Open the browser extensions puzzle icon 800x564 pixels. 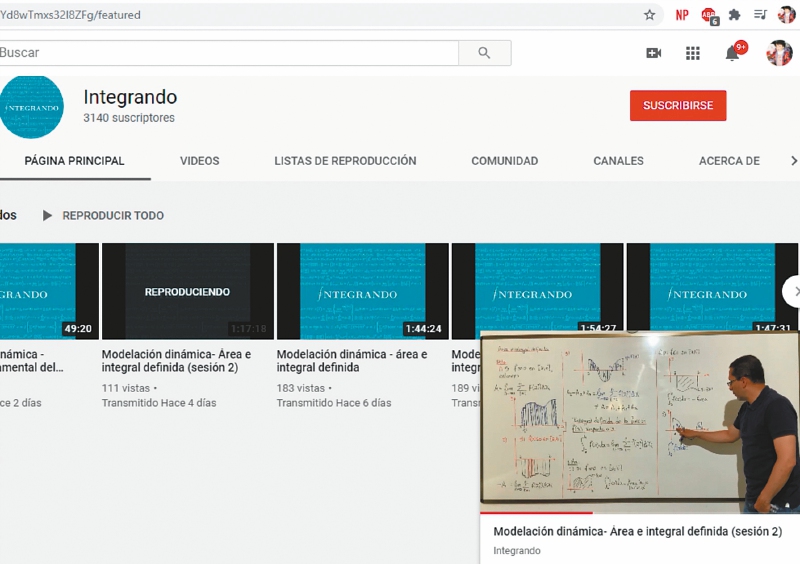click(x=734, y=15)
